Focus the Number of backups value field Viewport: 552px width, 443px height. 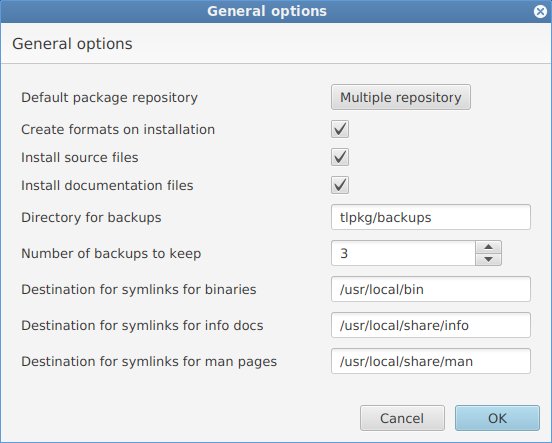(403, 253)
